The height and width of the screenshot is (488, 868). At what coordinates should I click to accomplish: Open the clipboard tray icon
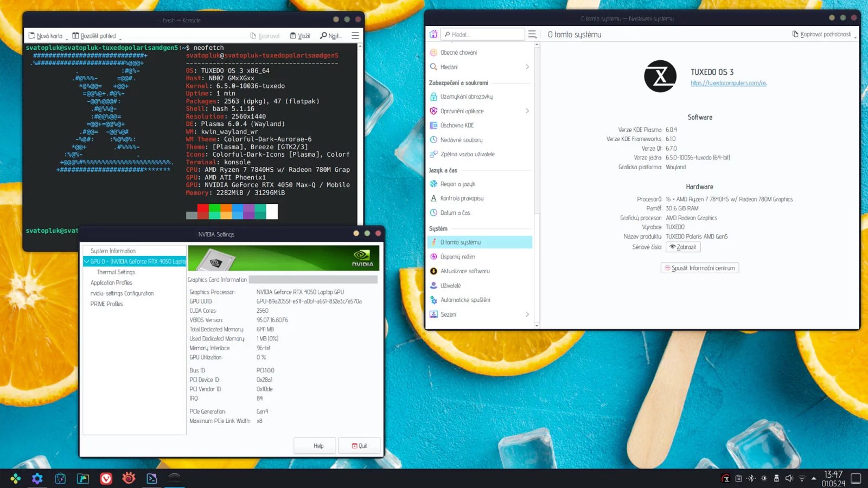[x=738, y=478]
